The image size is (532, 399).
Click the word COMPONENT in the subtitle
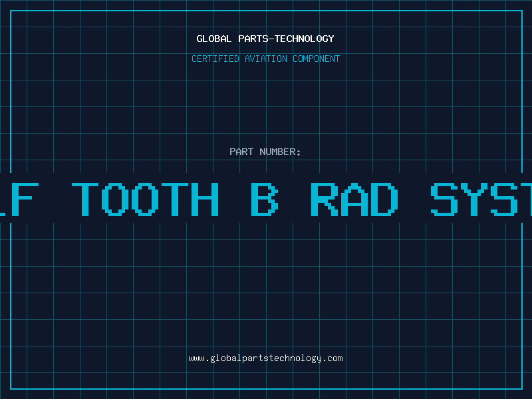click(317, 59)
